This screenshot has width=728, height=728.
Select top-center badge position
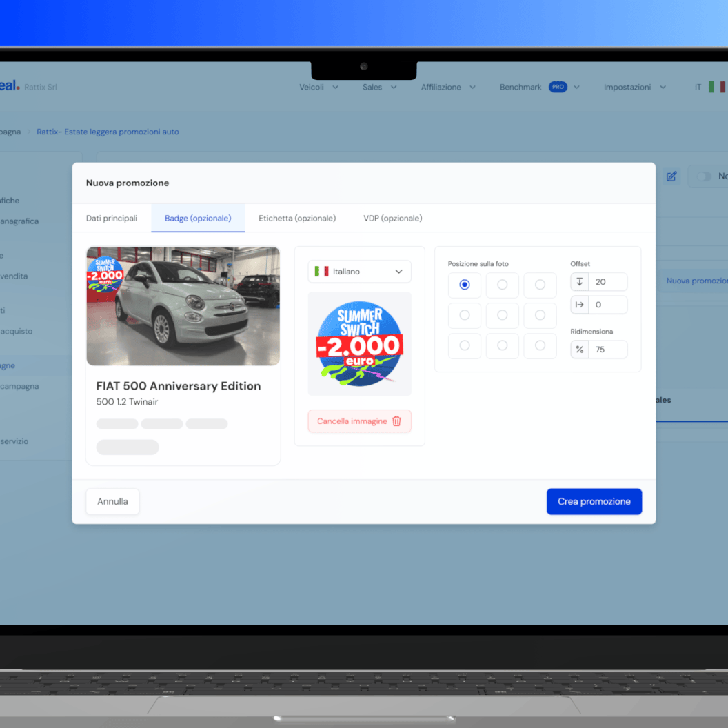tap(502, 285)
